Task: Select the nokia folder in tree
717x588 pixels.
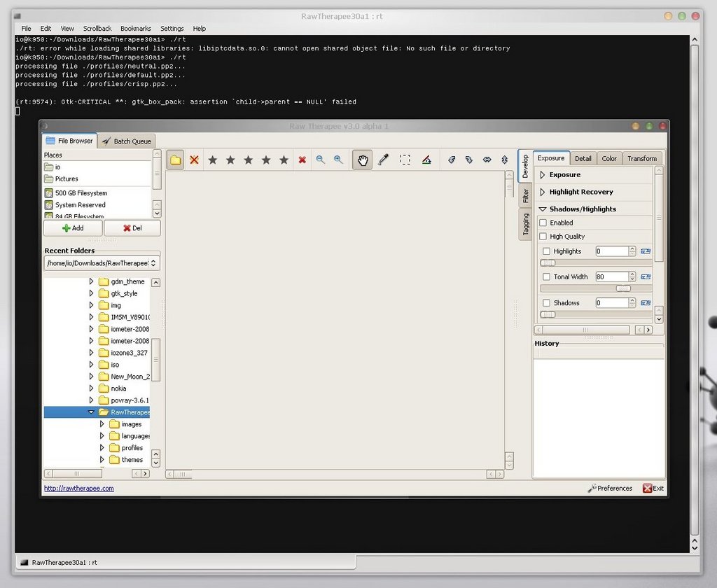Action: pyautogui.click(x=118, y=388)
